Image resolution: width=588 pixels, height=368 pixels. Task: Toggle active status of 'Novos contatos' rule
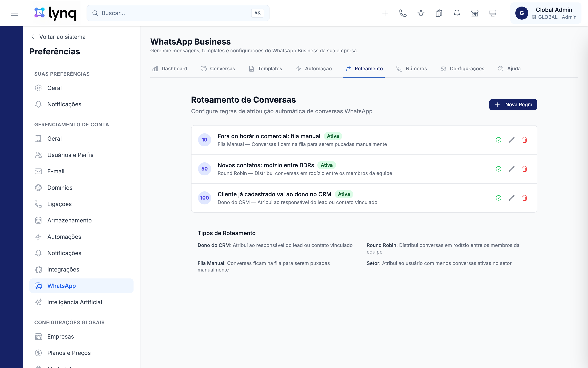pos(499,169)
